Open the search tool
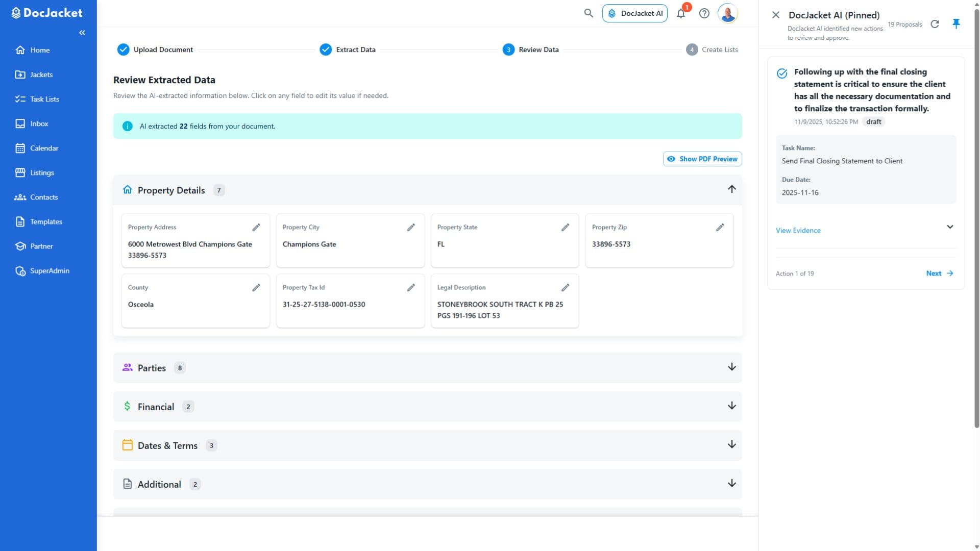Image resolution: width=980 pixels, height=551 pixels. [x=588, y=13]
